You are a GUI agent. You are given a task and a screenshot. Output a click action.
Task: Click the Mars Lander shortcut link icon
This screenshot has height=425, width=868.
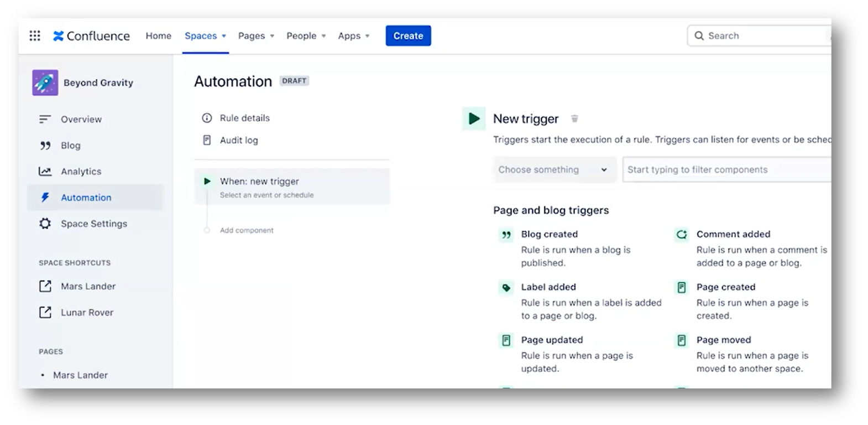(x=45, y=286)
